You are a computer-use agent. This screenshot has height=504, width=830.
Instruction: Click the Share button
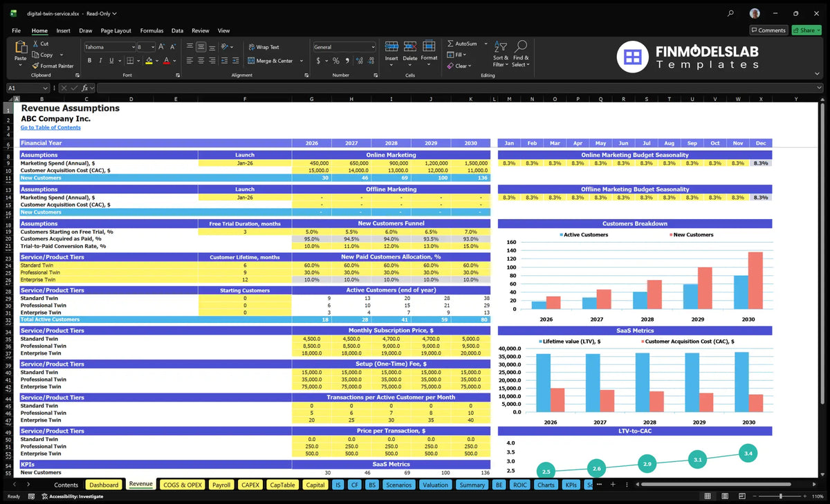806,30
